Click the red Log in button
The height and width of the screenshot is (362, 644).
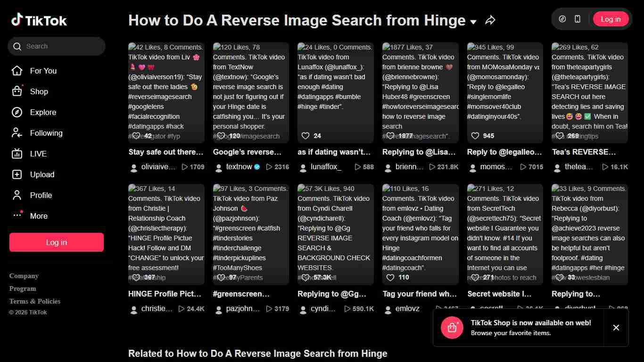click(611, 19)
